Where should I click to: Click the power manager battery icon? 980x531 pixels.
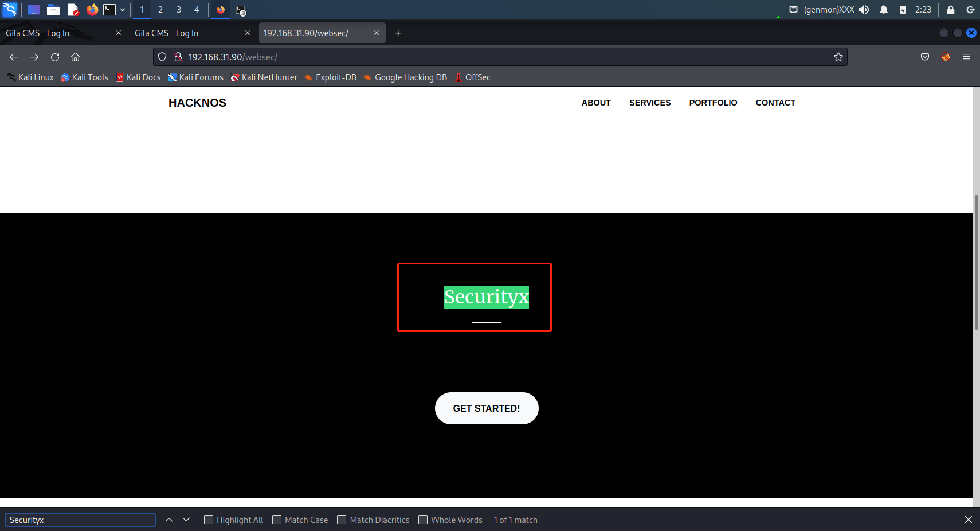pyautogui.click(x=903, y=10)
